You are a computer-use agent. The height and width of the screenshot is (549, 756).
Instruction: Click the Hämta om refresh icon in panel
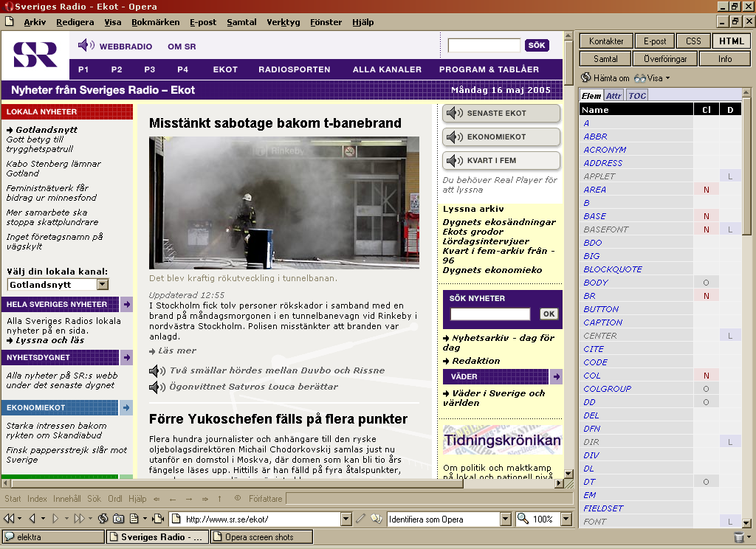pyautogui.click(x=586, y=77)
